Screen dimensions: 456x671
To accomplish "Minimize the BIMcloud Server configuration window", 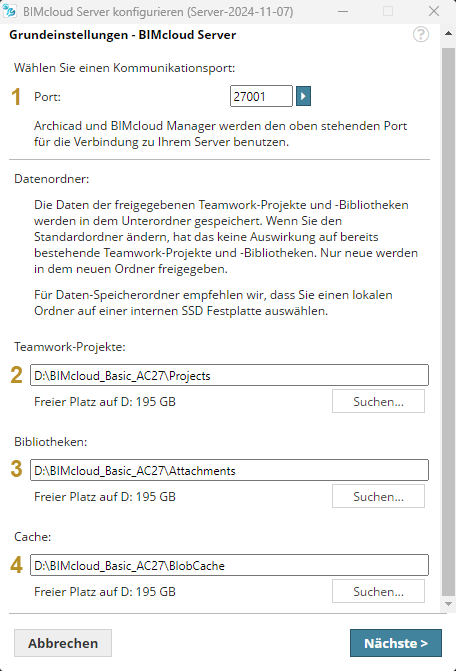I will (x=343, y=11).
